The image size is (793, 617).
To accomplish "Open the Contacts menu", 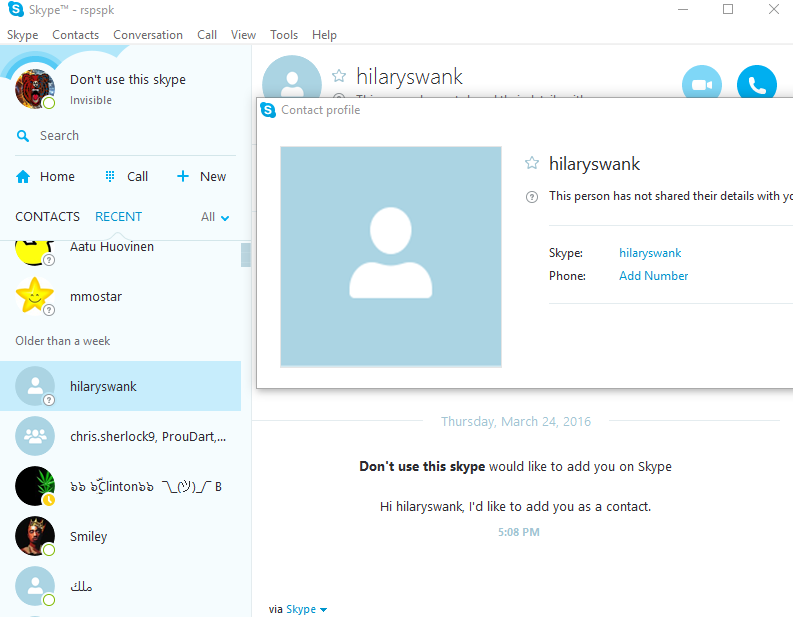I will [75, 35].
